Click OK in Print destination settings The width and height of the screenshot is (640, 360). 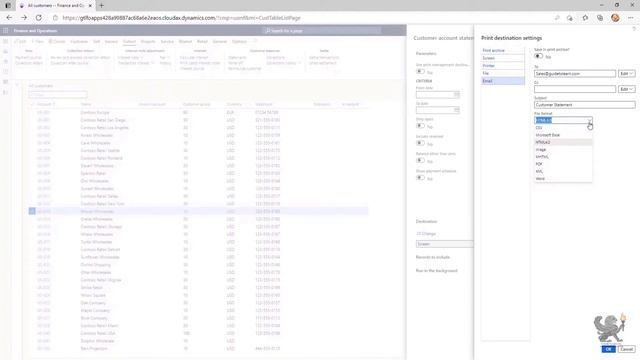(x=608, y=349)
